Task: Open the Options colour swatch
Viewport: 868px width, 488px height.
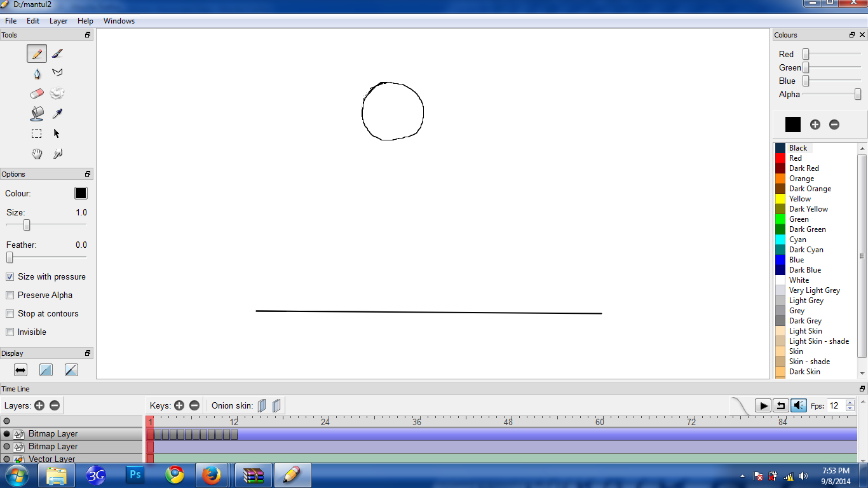Action: (81, 193)
